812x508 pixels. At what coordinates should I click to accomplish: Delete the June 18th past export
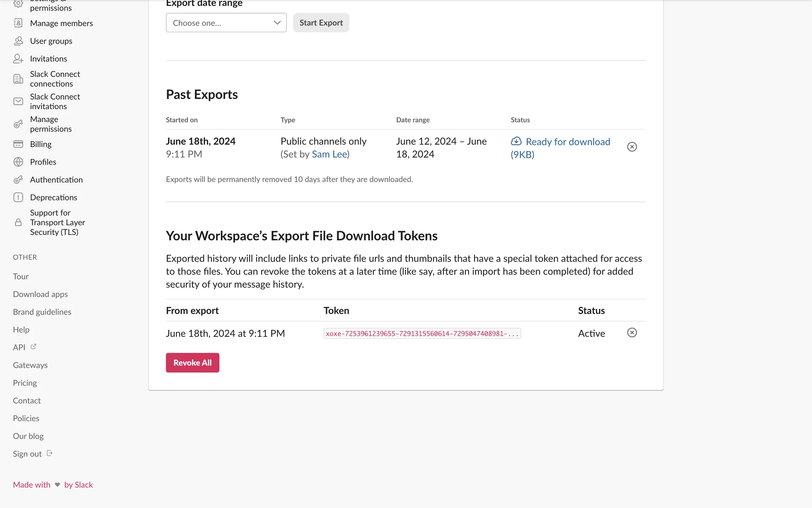click(x=632, y=147)
